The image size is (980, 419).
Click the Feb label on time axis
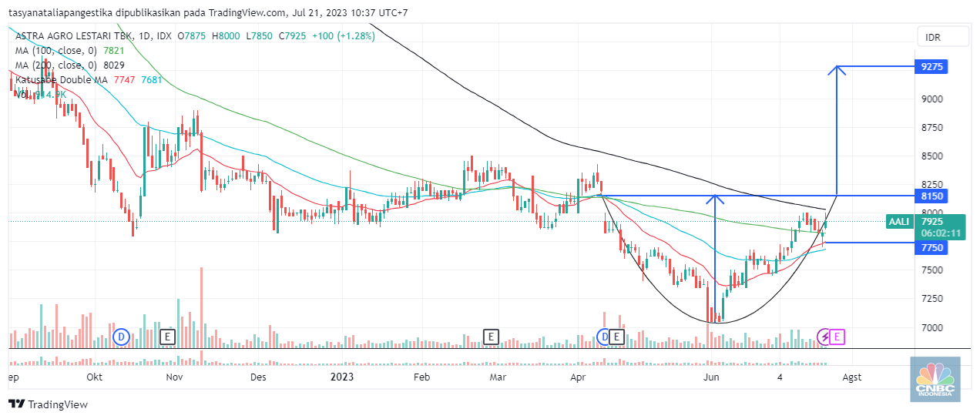pyautogui.click(x=421, y=377)
